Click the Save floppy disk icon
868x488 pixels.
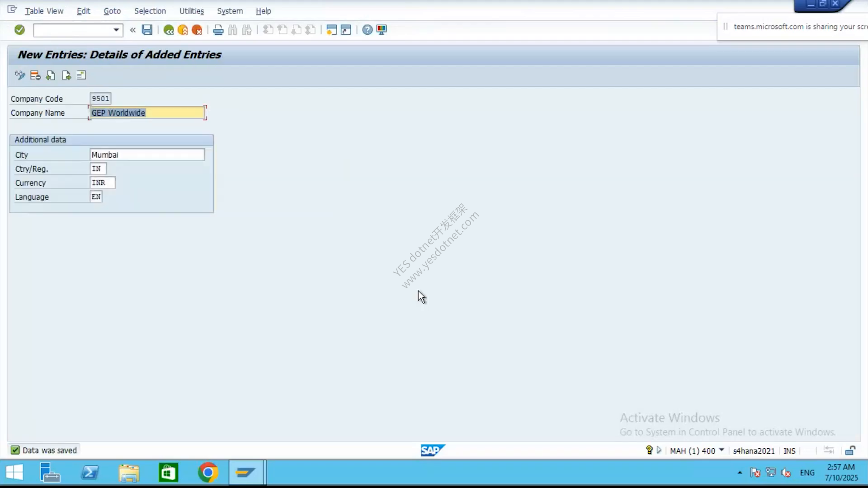click(x=147, y=30)
